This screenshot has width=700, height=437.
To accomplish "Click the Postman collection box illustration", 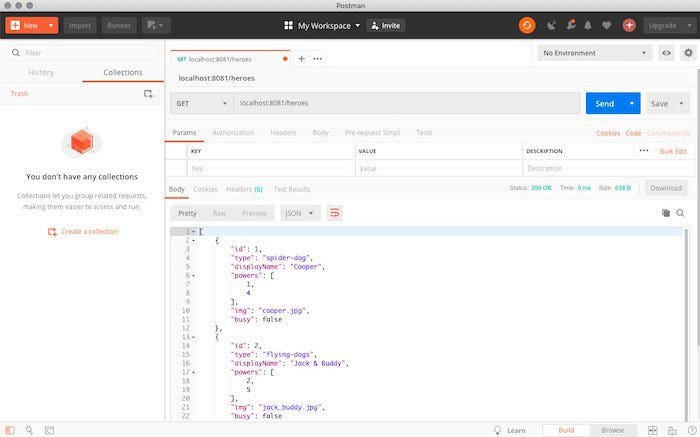I will click(x=82, y=142).
